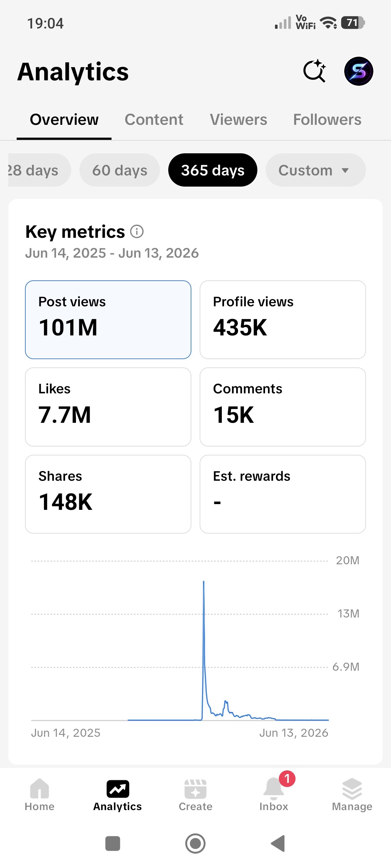391x868 pixels.
Task: Switch to the Content tab
Action: 154,120
